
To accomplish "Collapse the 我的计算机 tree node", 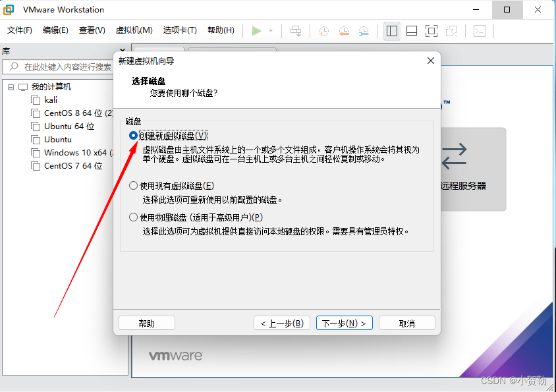I will point(11,87).
